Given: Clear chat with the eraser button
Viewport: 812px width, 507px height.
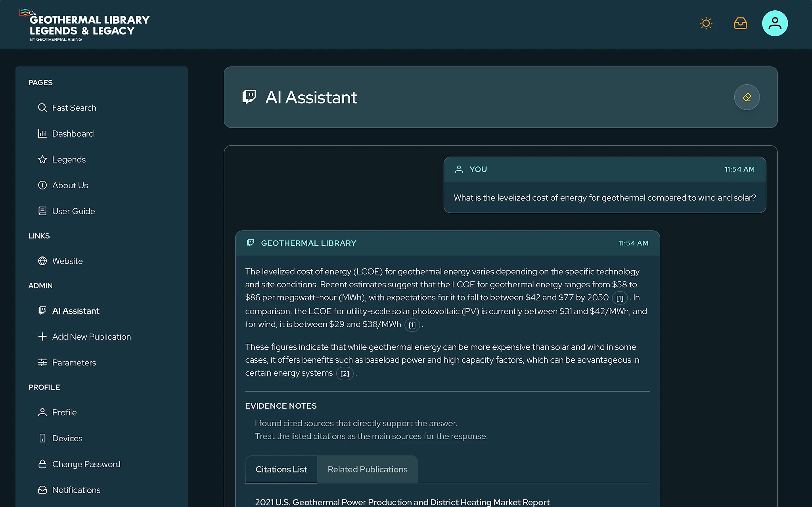Looking at the screenshot, I should coord(747,97).
